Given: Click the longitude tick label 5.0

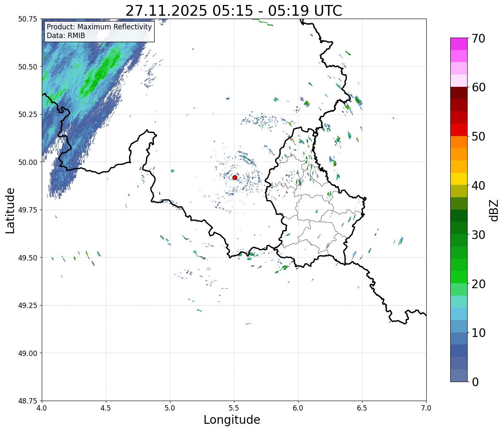Looking at the screenshot, I should [x=170, y=408].
